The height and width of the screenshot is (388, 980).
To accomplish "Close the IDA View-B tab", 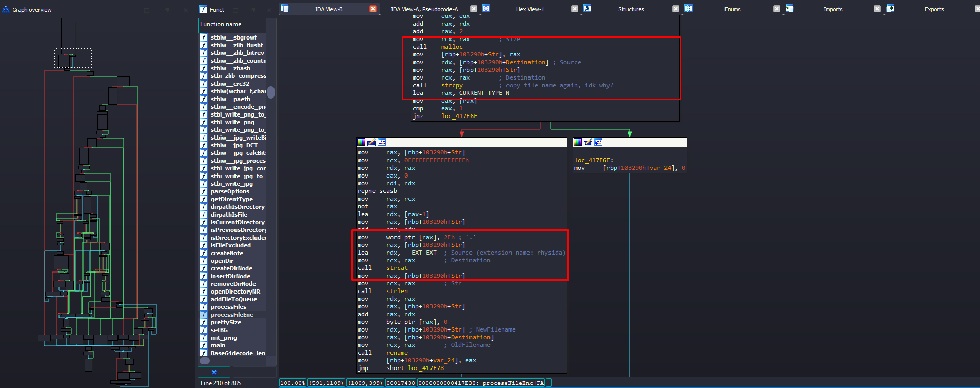I will (373, 9).
